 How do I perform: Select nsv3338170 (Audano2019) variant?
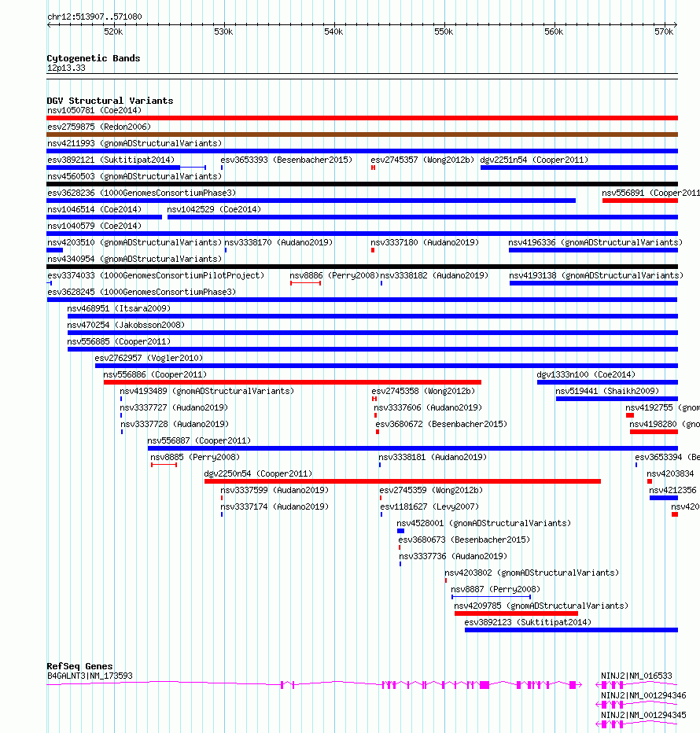click(x=278, y=242)
